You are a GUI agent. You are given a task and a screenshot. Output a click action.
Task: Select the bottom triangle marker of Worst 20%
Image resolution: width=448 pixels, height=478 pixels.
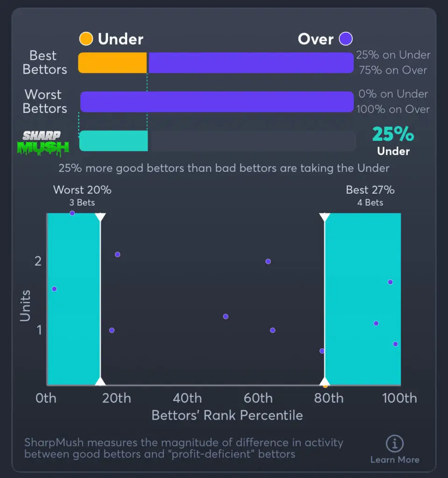(100, 382)
